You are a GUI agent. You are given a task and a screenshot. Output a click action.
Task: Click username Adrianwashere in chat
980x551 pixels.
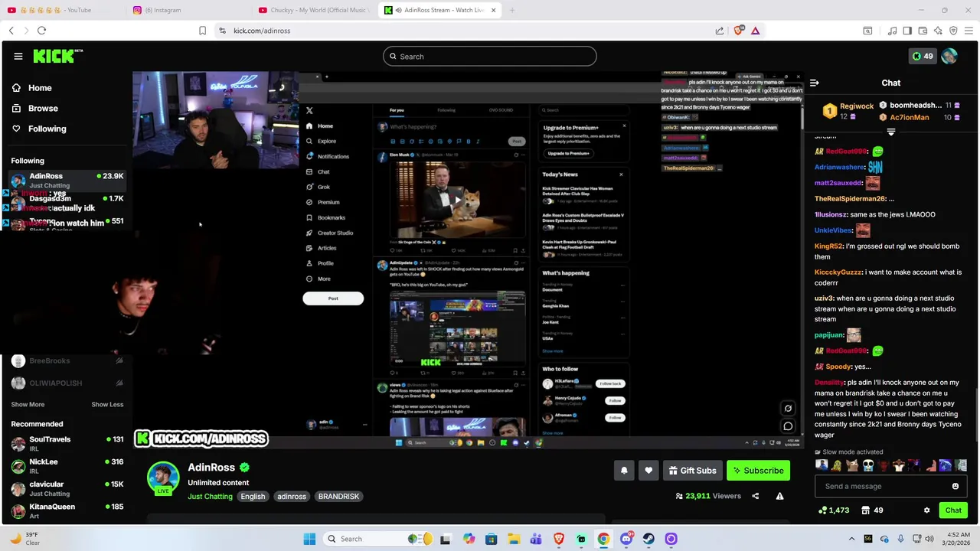point(839,167)
